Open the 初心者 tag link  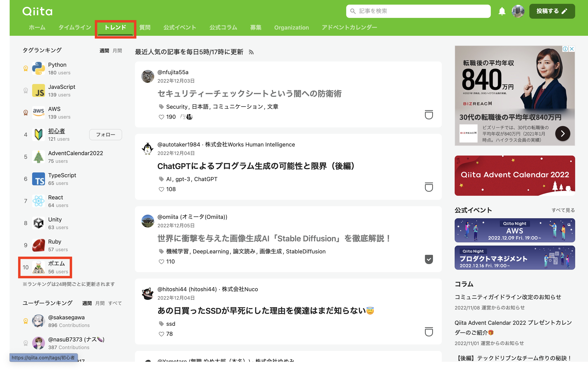[56, 131]
